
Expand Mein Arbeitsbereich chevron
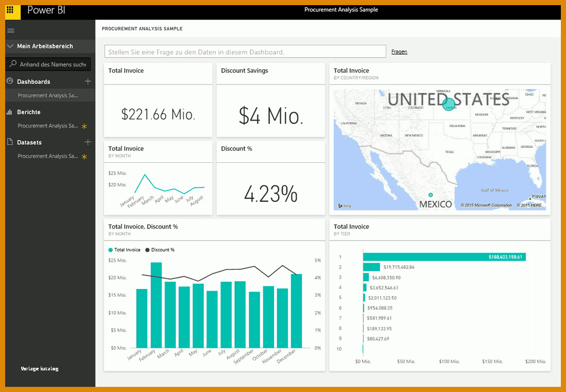coord(10,46)
